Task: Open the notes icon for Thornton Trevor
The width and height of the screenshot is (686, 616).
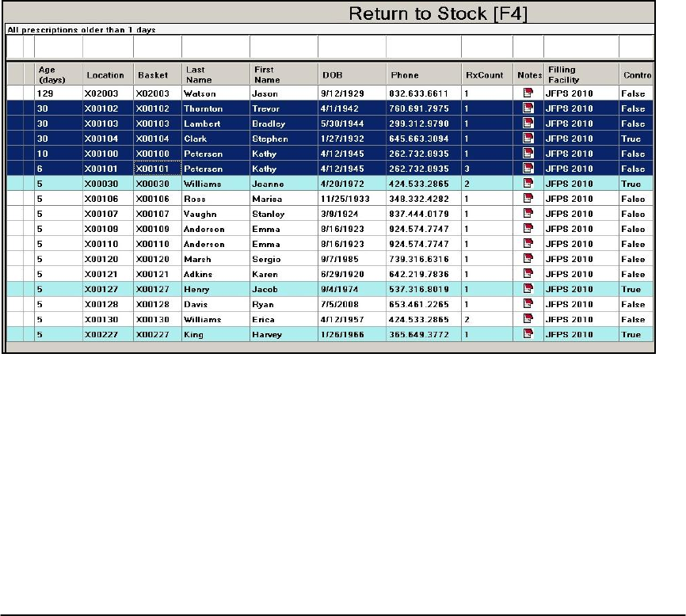Action: pos(528,108)
